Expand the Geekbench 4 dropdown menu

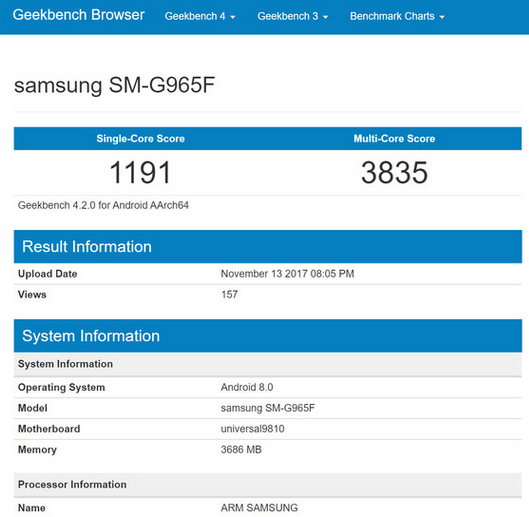coord(200,16)
